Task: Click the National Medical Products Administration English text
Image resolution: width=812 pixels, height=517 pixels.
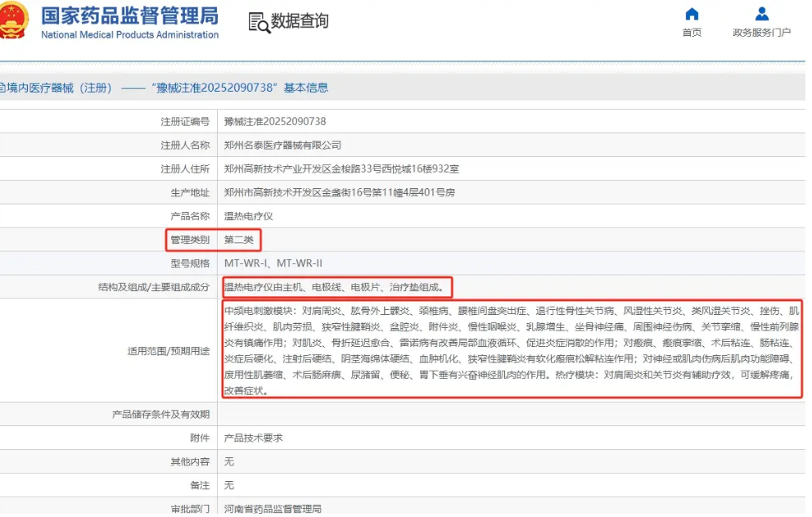Action: pos(129,35)
